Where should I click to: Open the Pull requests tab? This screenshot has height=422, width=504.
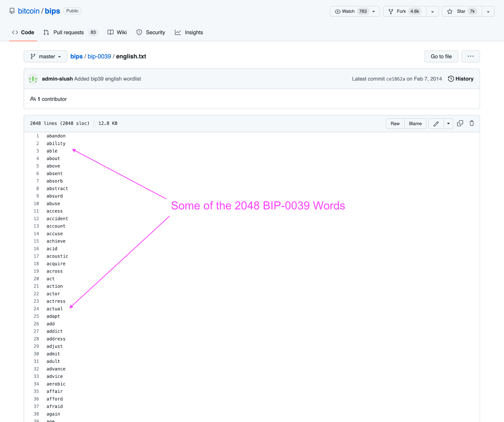coord(71,33)
